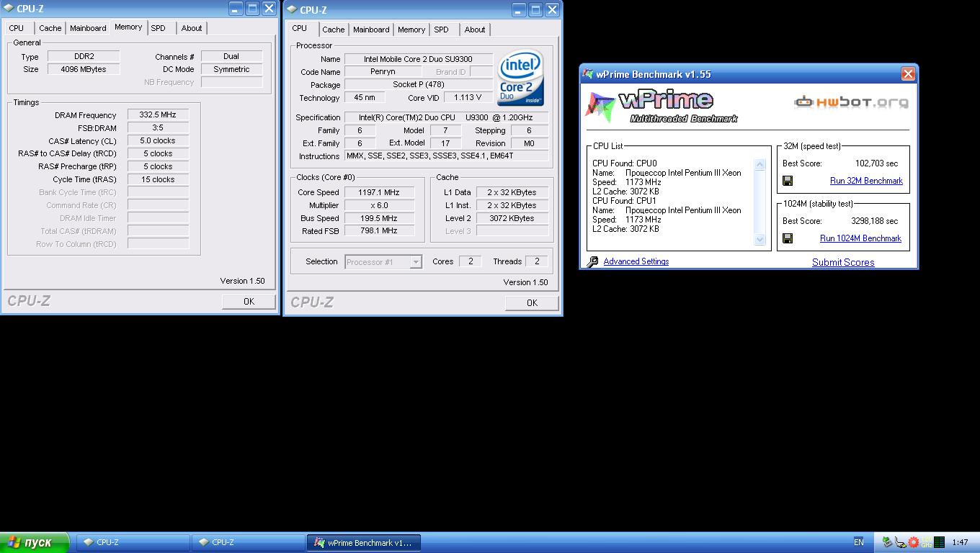Click OK in CPU tab CPU-Z window
The image size is (980, 553).
(532, 303)
